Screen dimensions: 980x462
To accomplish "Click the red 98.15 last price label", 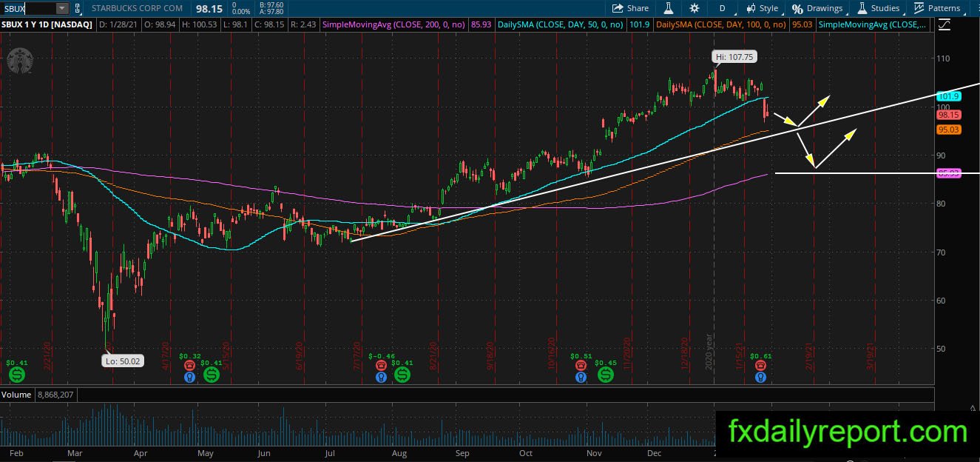I will click(x=948, y=115).
